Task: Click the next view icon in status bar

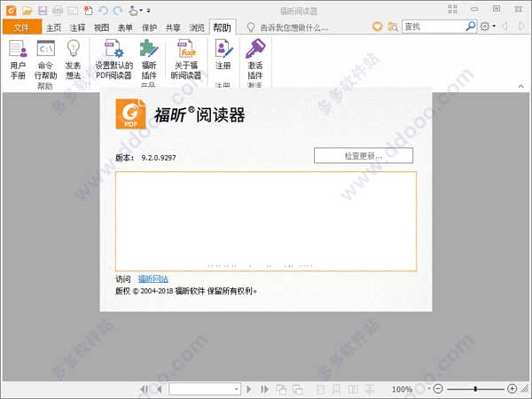Action: pos(298,389)
